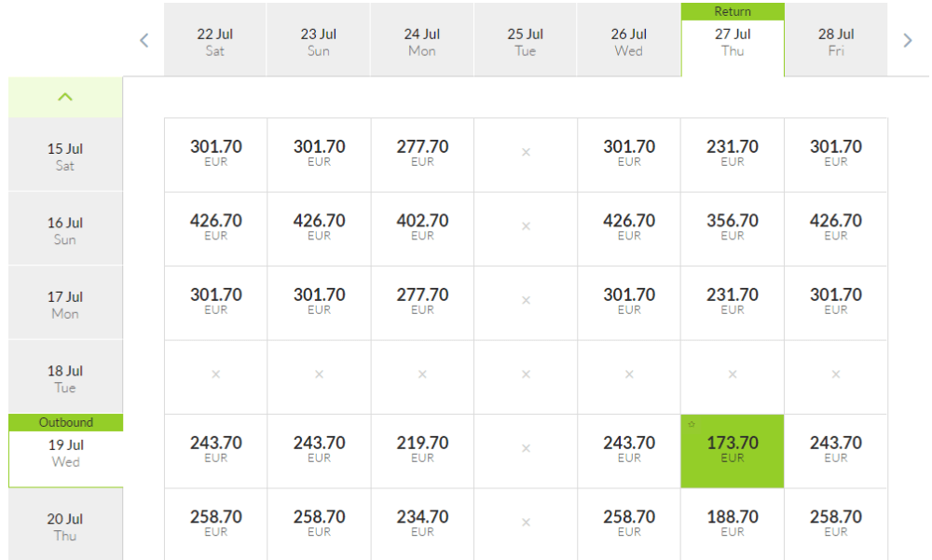Click unavailable cell for 18 Jul and 22 Jul
The height and width of the screenshot is (560, 932).
click(215, 375)
